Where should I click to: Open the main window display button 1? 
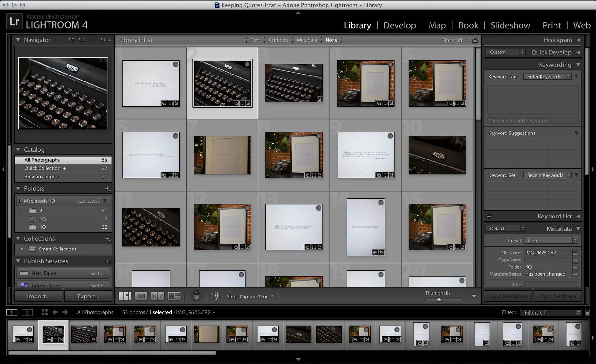point(12,312)
